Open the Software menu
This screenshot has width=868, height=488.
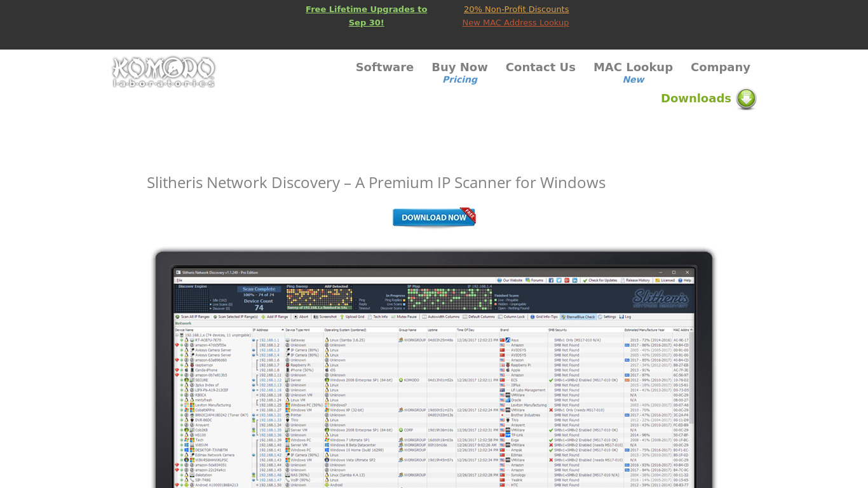click(x=384, y=67)
